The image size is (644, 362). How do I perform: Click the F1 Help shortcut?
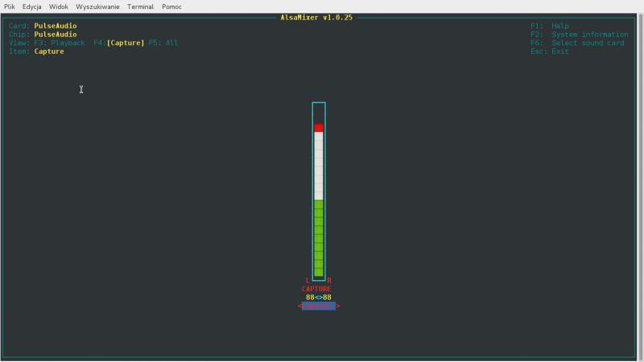(550, 26)
